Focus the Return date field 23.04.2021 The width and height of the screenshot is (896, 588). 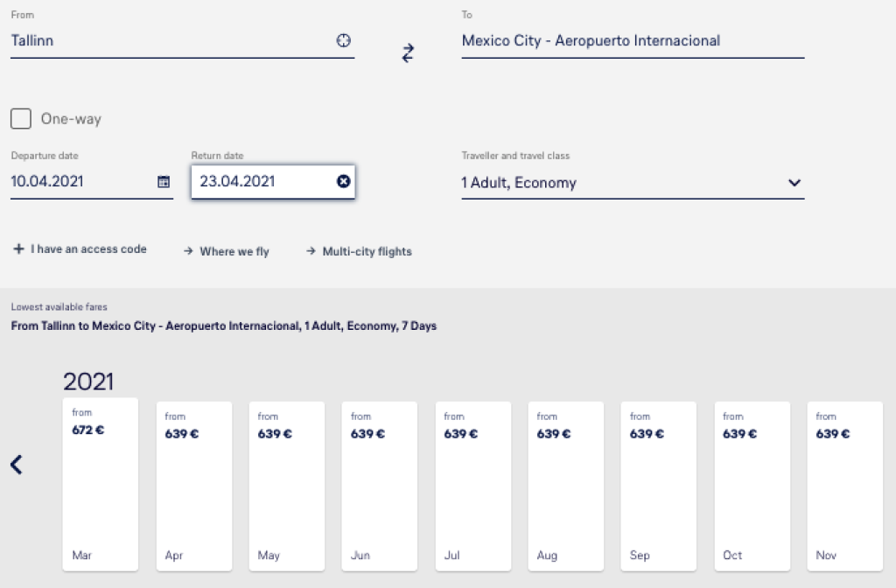[262, 182]
